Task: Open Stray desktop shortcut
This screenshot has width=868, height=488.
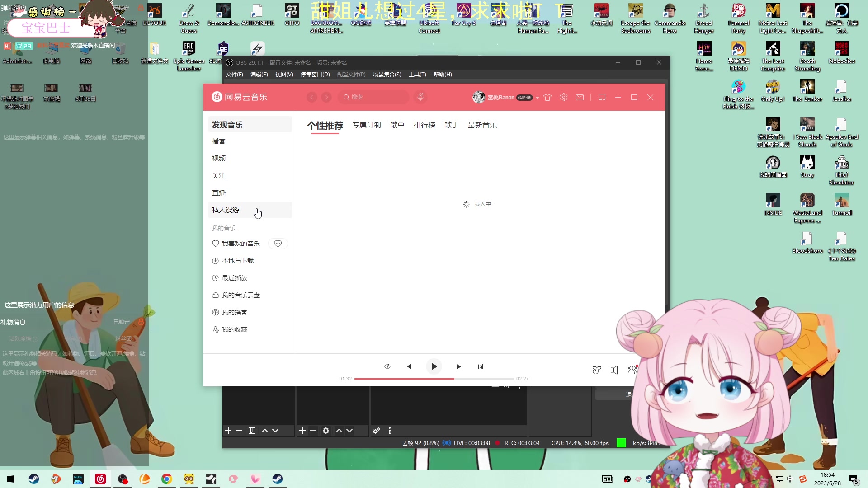Action: (x=807, y=166)
